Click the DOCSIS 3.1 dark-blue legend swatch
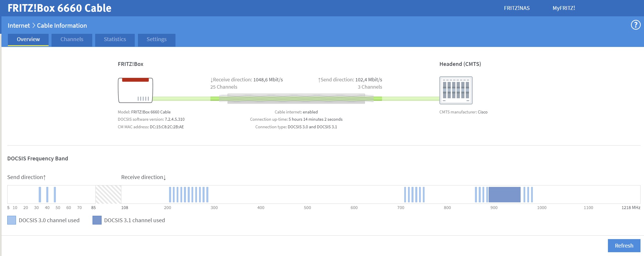644x256 pixels. [97, 220]
